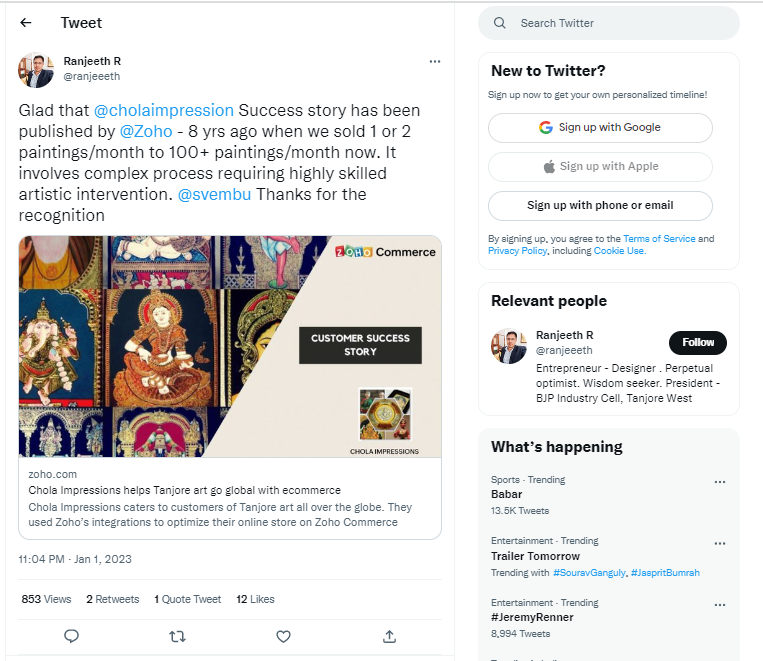Open more options for Babar trend
Image resolution: width=763 pixels, height=661 pixels.
coord(719,482)
